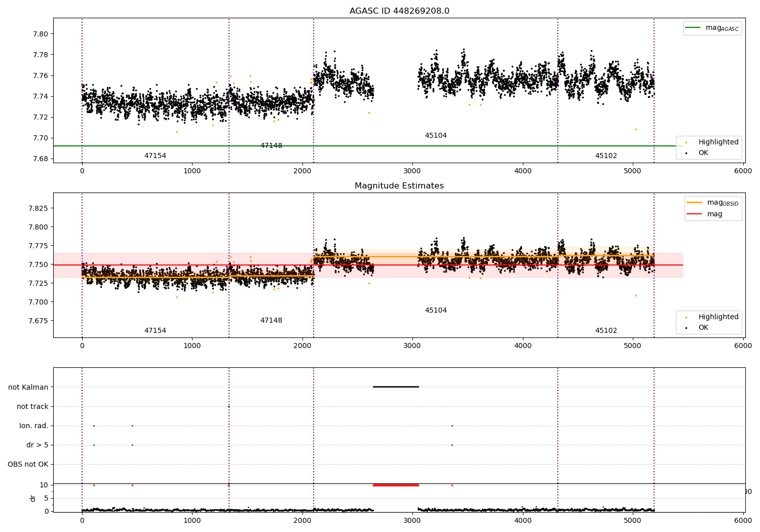This screenshot has height=532, width=760.
Task: Click obsid label 47148 in Magnitude Estimates panel
Action: (x=271, y=320)
